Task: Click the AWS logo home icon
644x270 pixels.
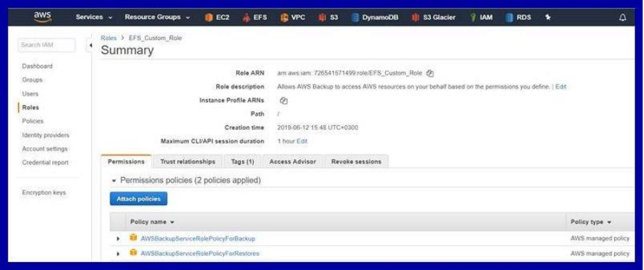Action: 43,17
